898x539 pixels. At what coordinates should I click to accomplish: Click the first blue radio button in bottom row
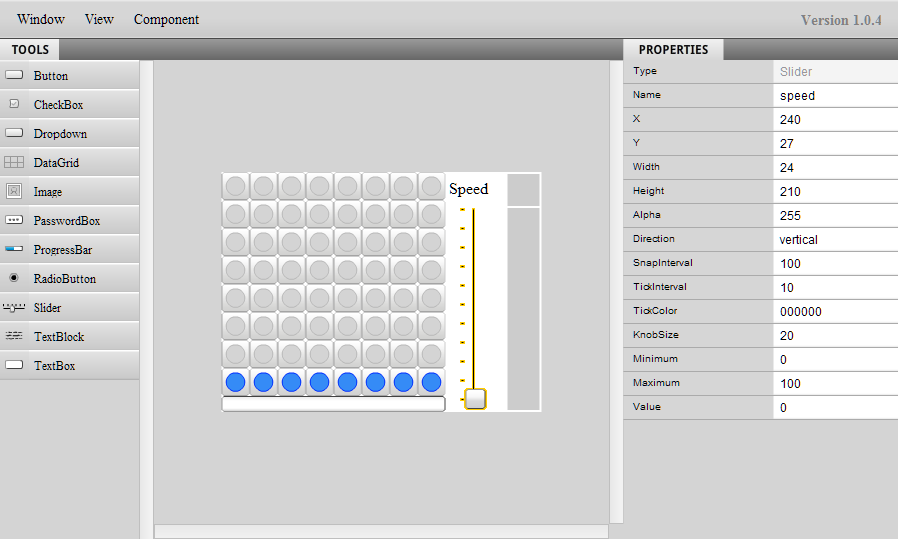(235, 382)
